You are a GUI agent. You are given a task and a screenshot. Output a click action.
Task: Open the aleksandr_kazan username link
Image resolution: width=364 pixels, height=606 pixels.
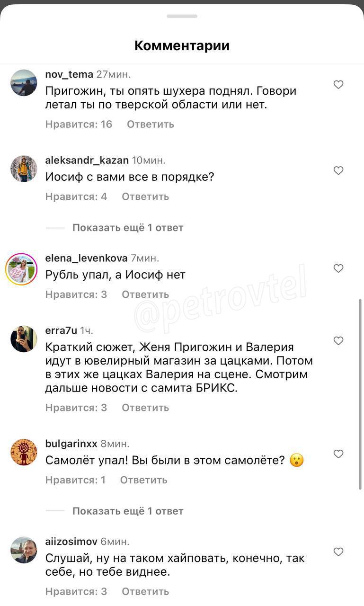coord(87,160)
